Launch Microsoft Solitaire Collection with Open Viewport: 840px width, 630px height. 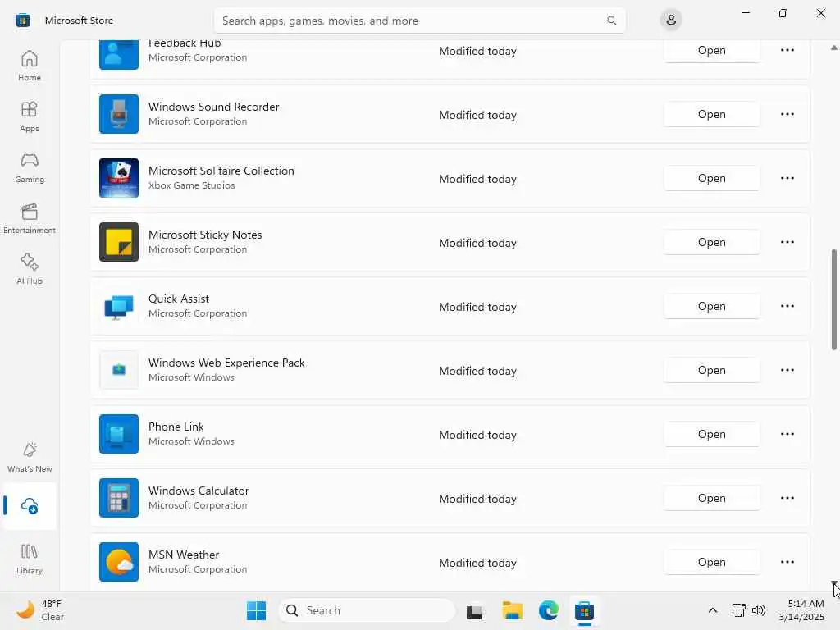pyautogui.click(x=711, y=178)
